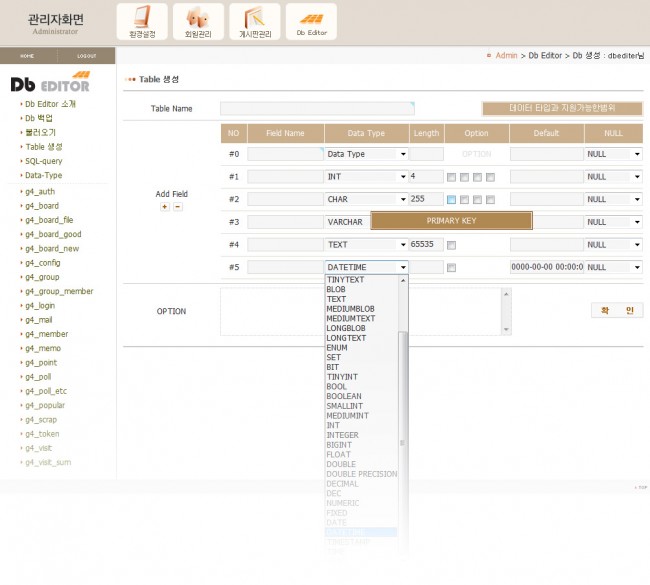This screenshot has width=650, height=585.
Task: Click the minus icon under Add Field
Action: click(x=177, y=207)
